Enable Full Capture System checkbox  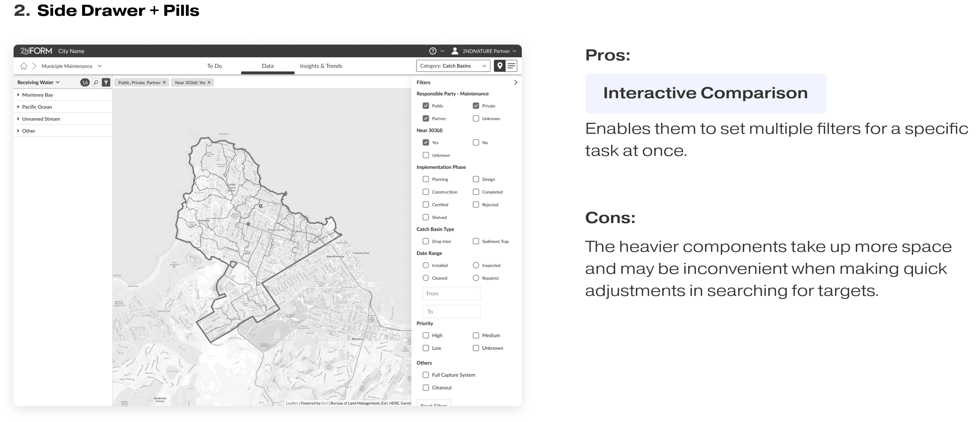tap(426, 375)
